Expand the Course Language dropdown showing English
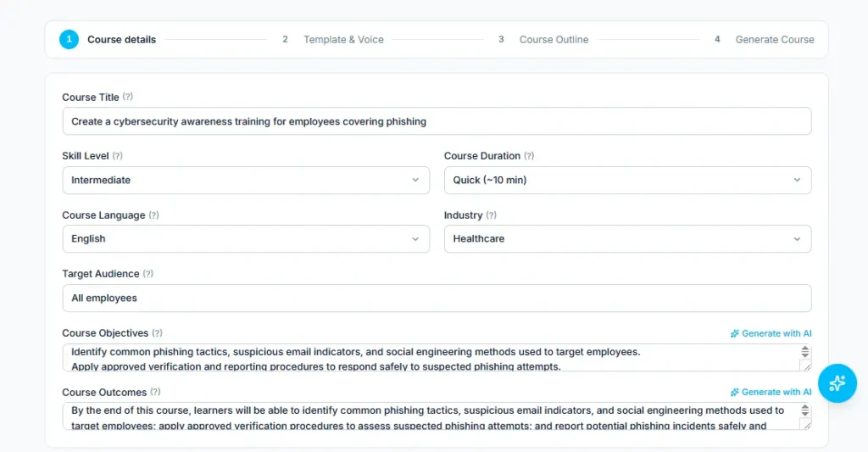 pos(246,239)
